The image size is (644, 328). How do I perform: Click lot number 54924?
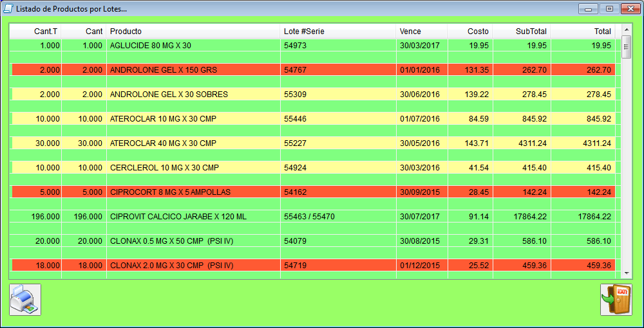(x=295, y=168)
